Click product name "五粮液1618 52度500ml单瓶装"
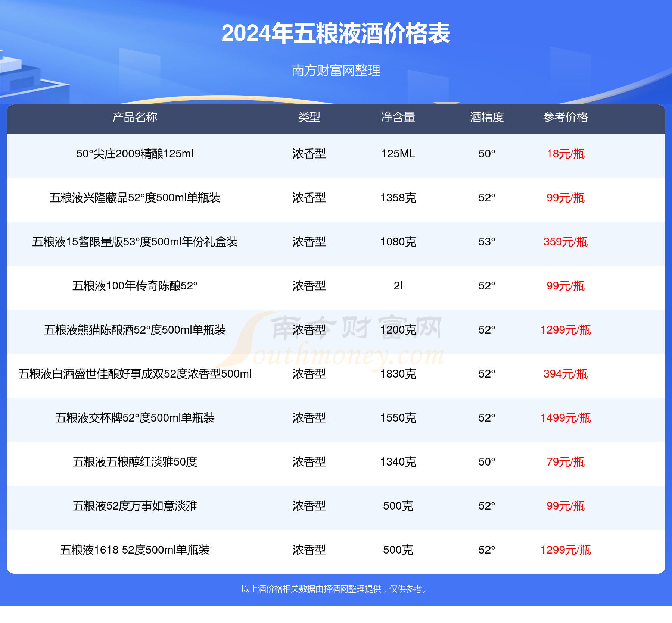The height and width of the screenshot is (623, 672). [135, 550]
